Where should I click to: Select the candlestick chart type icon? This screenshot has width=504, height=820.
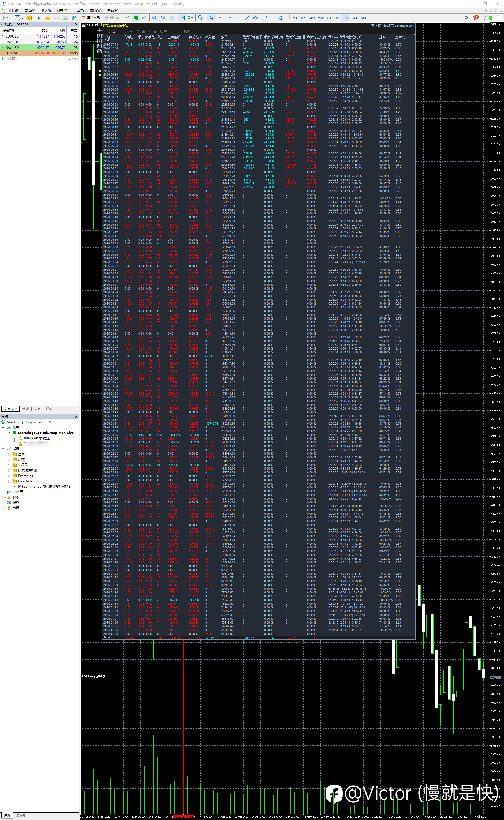(136, 18)
